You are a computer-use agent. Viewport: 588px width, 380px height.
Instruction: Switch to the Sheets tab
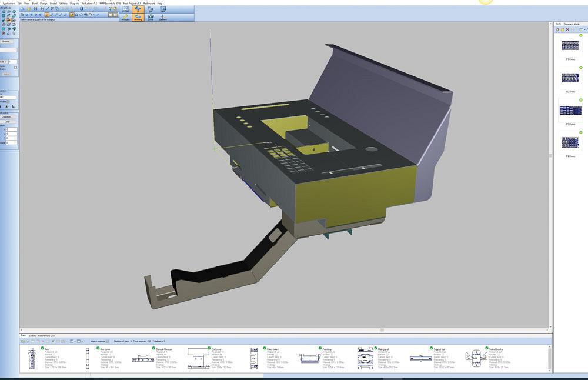pos(33,336)
